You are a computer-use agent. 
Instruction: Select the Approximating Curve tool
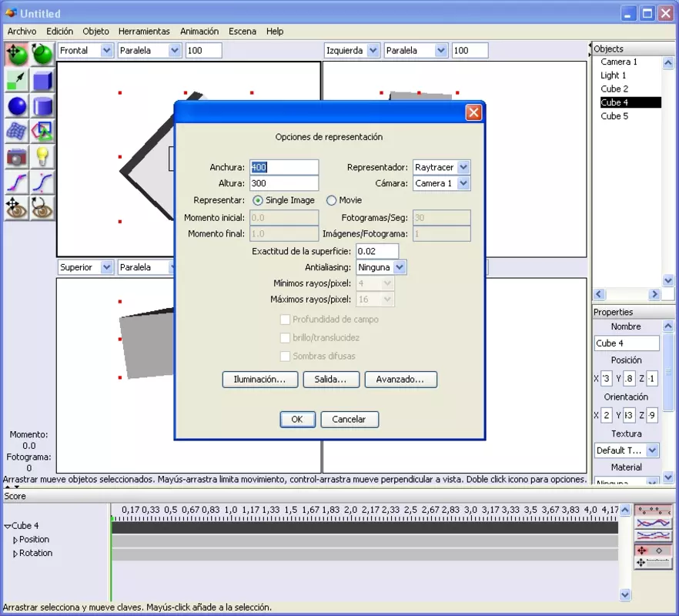[42, 182]
